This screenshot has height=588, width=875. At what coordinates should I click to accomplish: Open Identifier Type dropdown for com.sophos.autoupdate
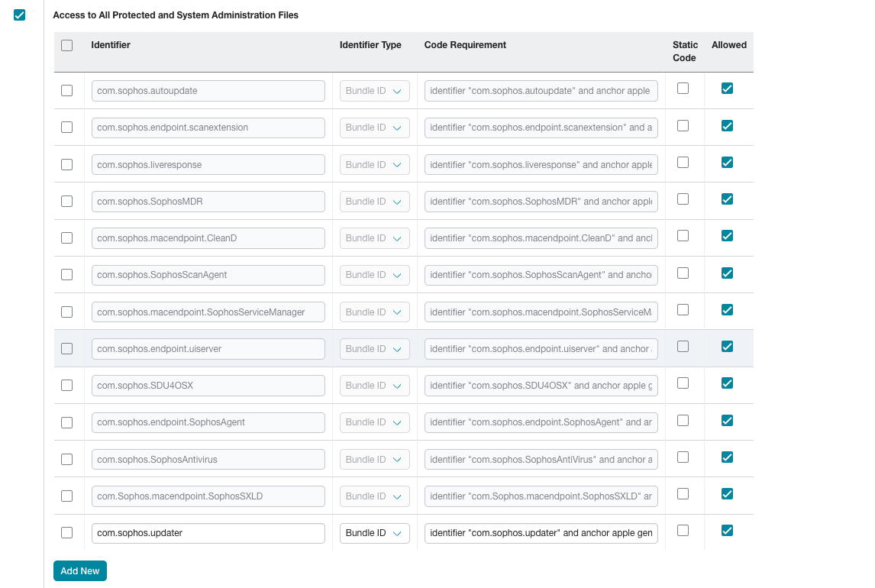point(374,91)
